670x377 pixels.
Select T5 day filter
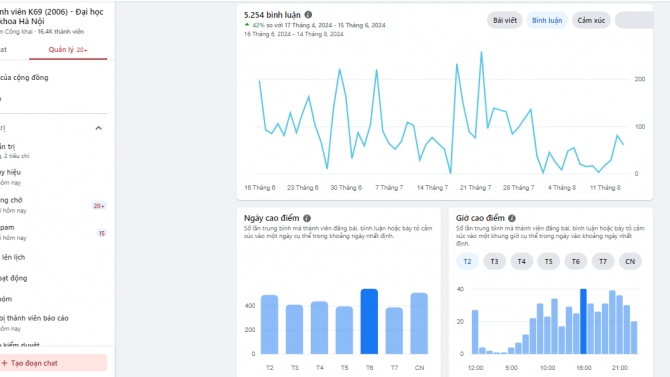[x=549, y=262]
